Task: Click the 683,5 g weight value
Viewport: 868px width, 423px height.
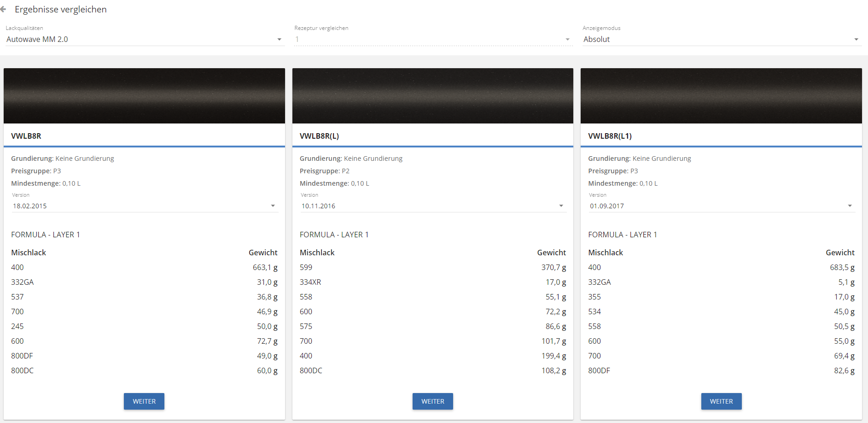Action: point(842,267)
